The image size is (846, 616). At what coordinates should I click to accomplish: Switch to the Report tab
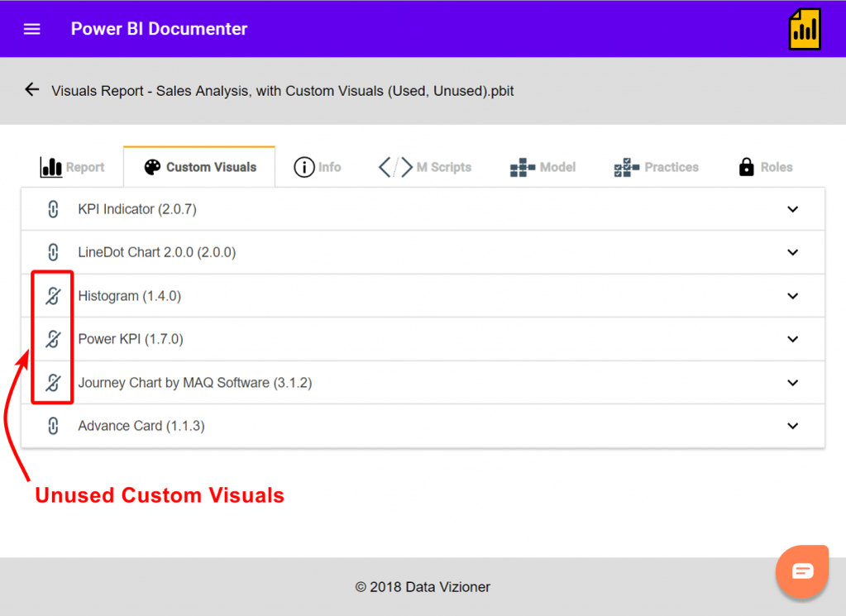click(x=72, y=167)
